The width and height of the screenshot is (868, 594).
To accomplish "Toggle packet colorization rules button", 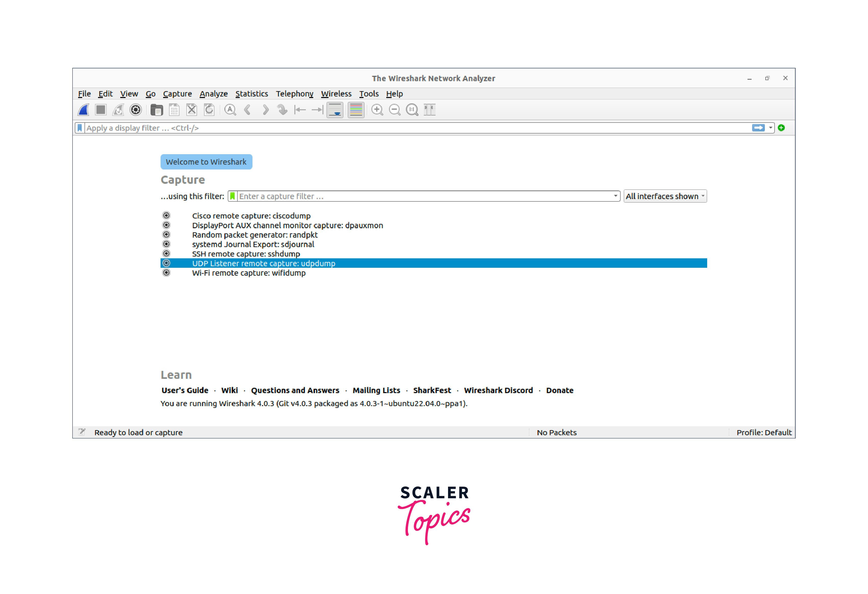I will pyautogui.click(x=356, y=110).
